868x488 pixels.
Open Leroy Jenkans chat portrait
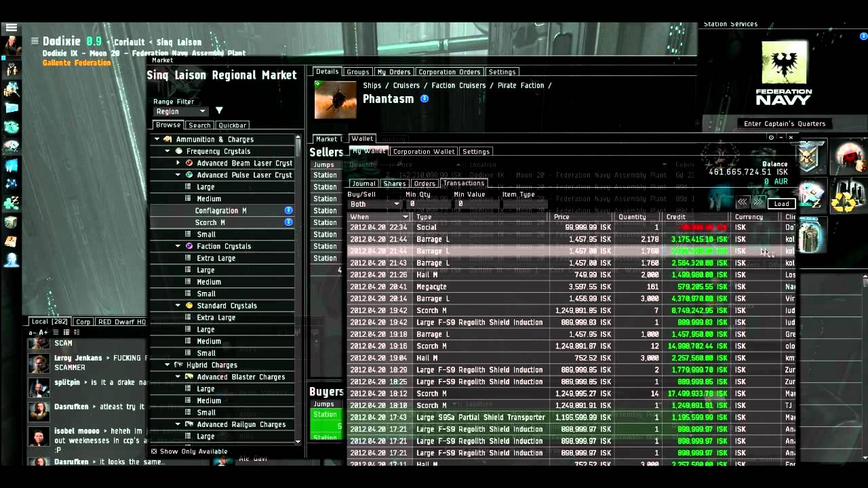tap(39, 364)
